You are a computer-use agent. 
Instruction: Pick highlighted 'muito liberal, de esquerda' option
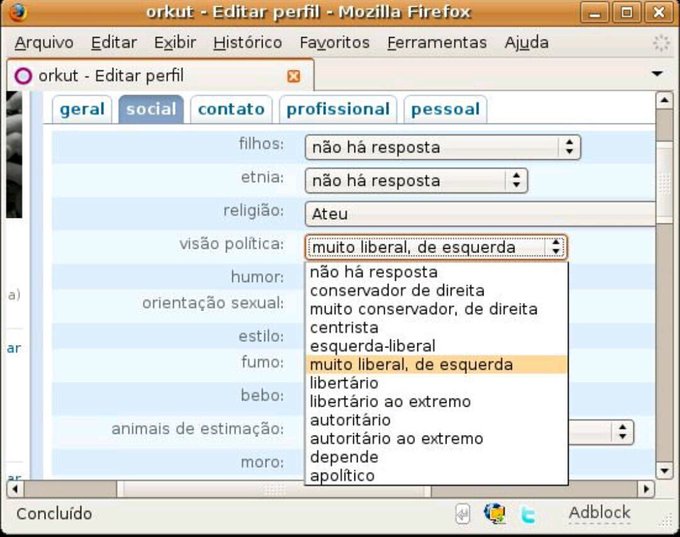tap(437, 365)
